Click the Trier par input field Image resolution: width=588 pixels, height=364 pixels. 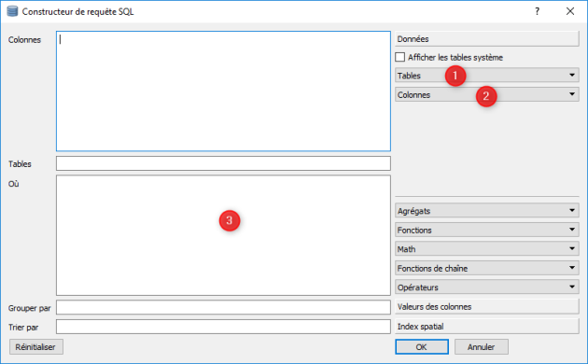[x=223, y=327]
